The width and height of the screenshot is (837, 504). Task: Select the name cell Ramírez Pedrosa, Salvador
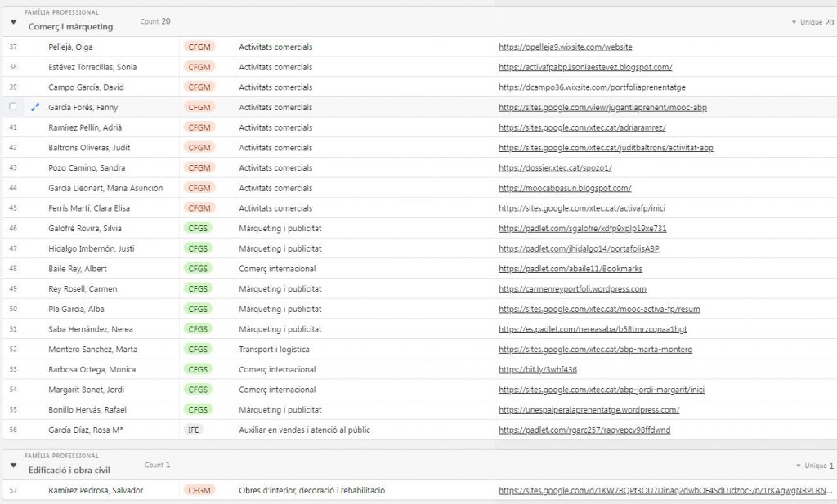(96, 490)
